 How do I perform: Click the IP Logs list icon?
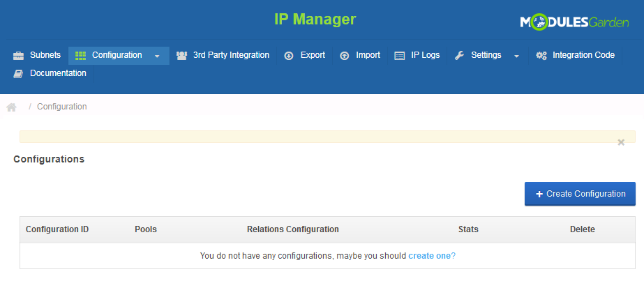[400, 56]
